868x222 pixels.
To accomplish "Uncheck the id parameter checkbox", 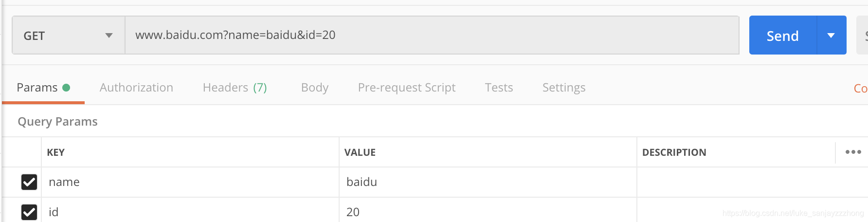I will pyautogui.click(x=29, y=212).
